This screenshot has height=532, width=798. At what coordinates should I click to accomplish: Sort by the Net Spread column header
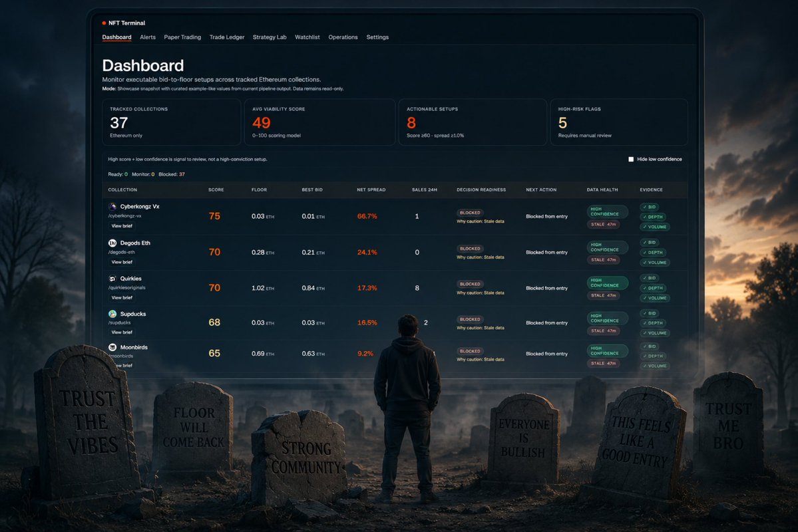click(371, 190)
